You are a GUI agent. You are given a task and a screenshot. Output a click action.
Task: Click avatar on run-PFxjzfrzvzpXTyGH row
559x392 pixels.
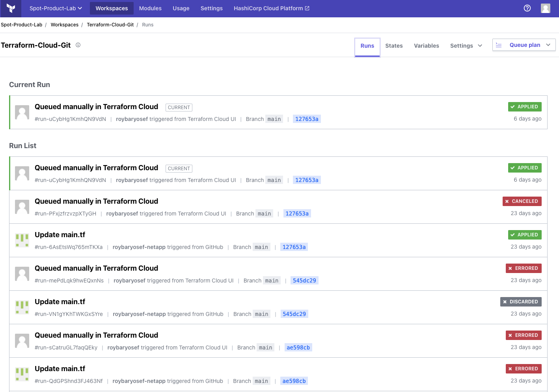(x=22, y=207)
